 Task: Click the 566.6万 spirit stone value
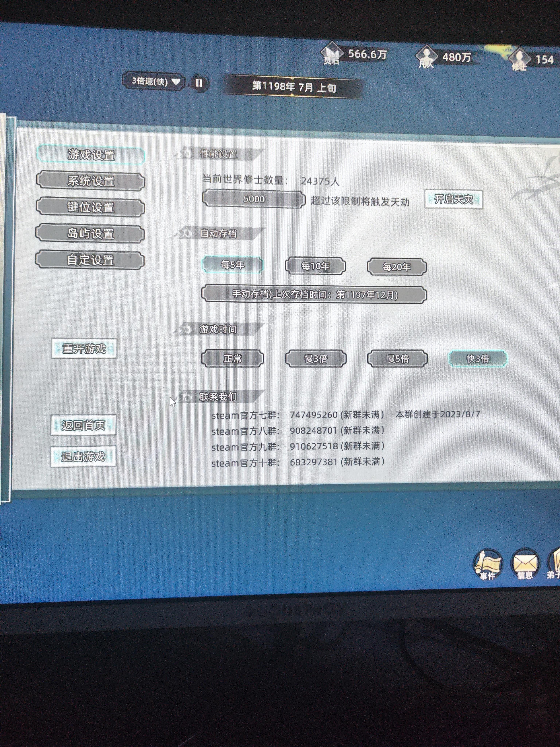pos(367,54)
